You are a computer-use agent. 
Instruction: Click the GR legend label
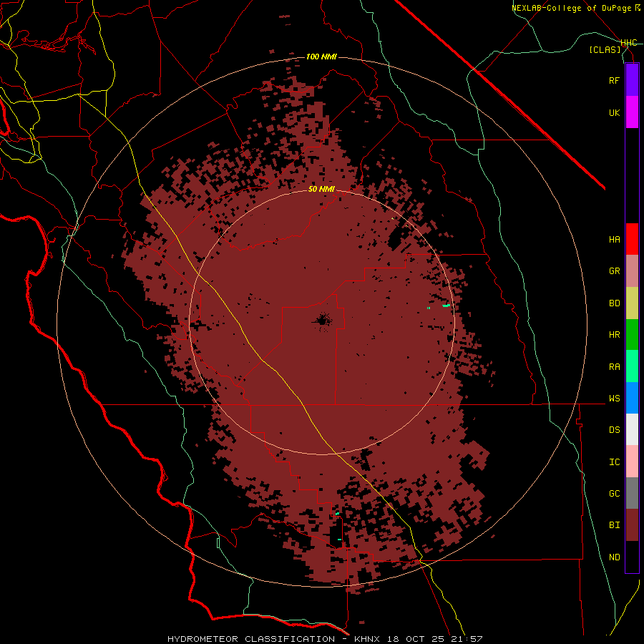pos(615,271)
